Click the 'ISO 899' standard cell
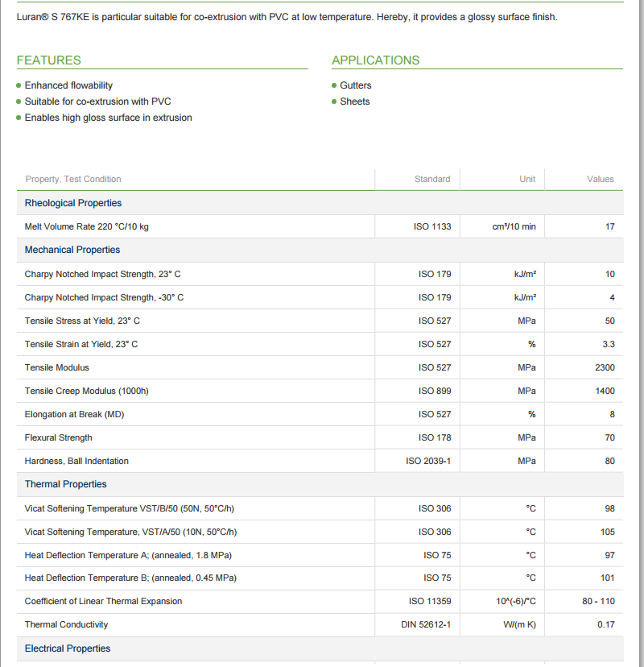 pyautogui.click(x=435, y=391)
